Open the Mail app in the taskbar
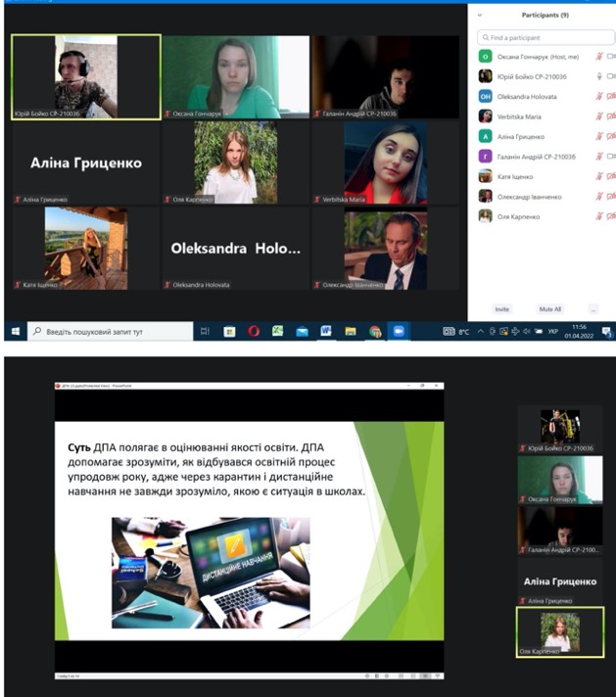 click(x=302, y=332)
